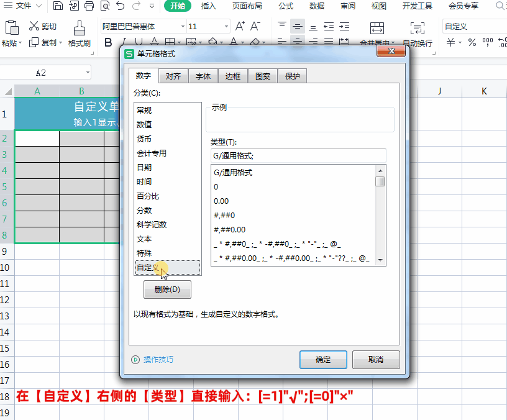
Task: Click the increase indent icon
Action: (x=344, y=26)
